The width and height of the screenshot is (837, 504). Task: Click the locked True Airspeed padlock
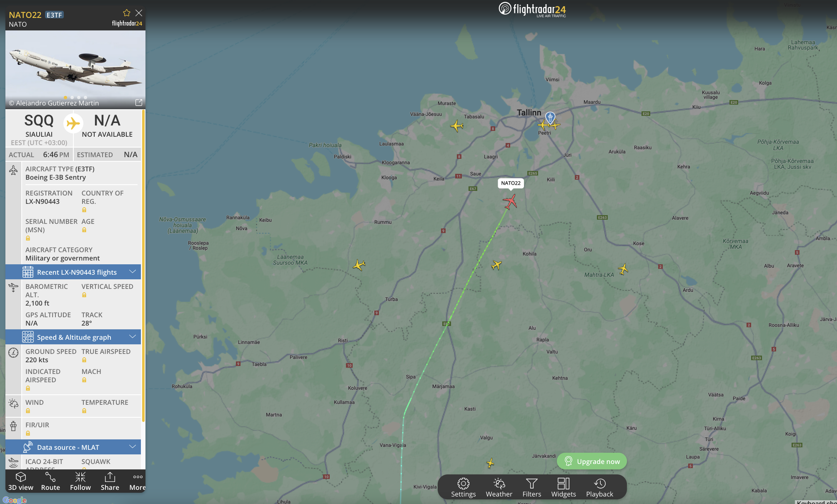pyautogui.click(x=84, y=360)
